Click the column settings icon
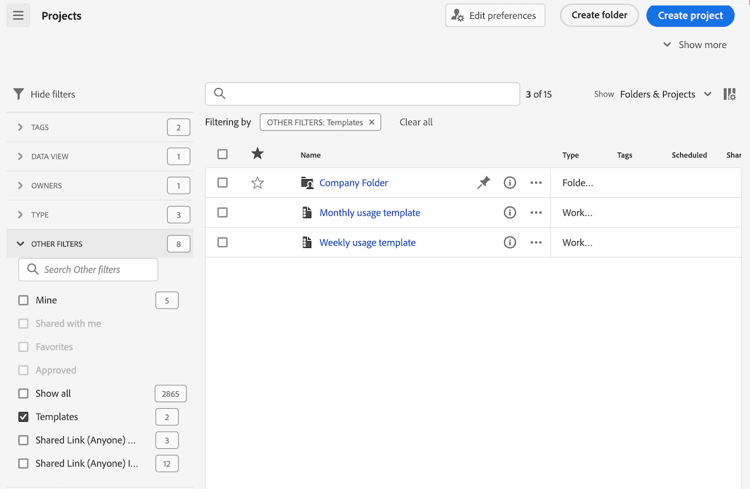 click(730, 94)
